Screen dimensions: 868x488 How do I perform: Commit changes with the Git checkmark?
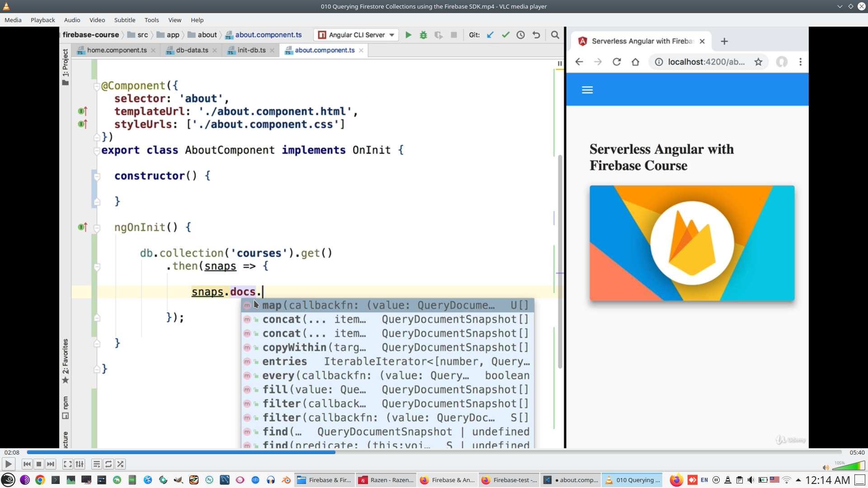(x=505, y=35)
